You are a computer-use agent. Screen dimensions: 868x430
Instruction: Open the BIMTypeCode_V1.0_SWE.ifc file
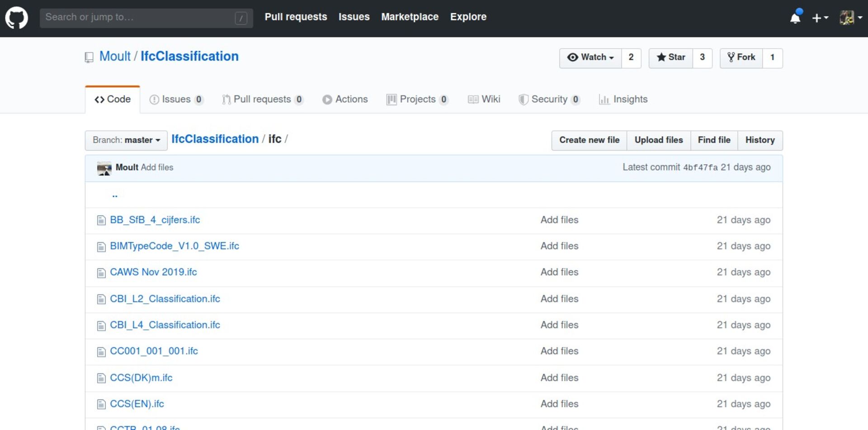point(175,246)
